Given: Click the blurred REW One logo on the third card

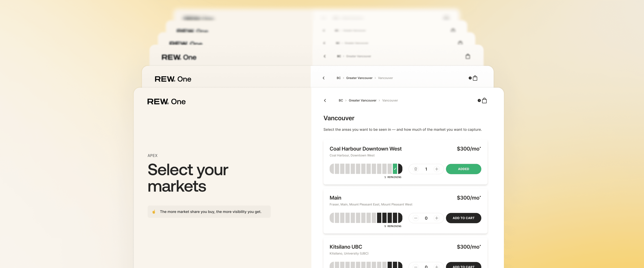Looking at the screenshot, I should [179, 57].
